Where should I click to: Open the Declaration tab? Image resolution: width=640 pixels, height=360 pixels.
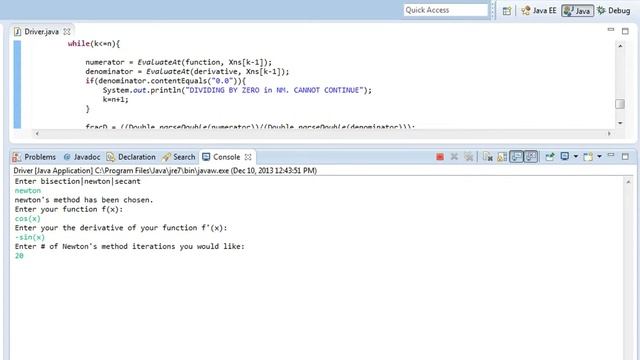[x=131, y=157]
